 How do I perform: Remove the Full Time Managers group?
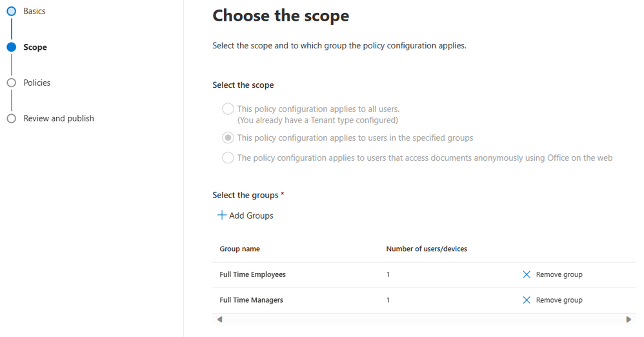[552, 300]
